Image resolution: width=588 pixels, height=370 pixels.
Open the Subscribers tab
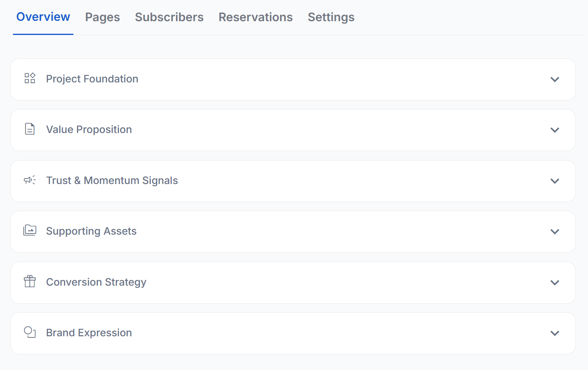pyautogui.click(x=169, y=17)
